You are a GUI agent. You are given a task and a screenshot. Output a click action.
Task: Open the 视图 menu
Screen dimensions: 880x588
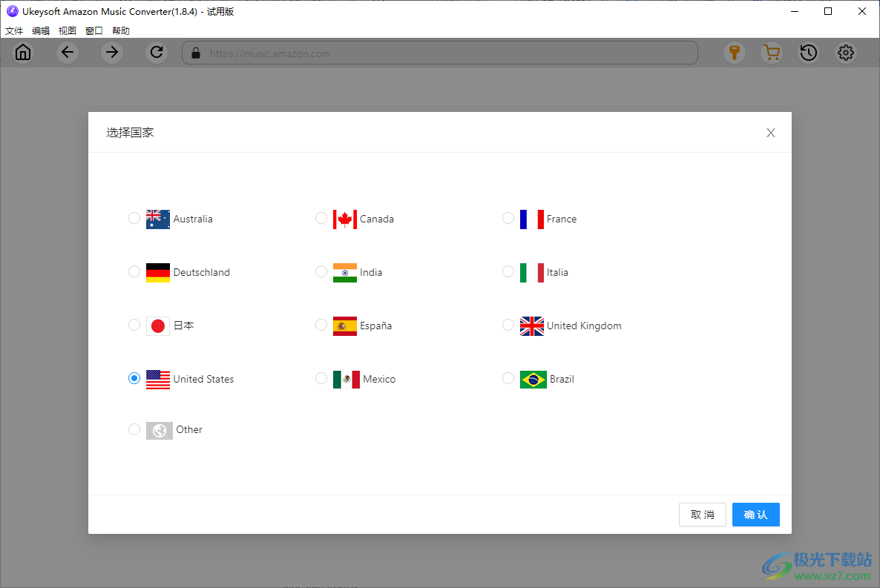(68, 31)
